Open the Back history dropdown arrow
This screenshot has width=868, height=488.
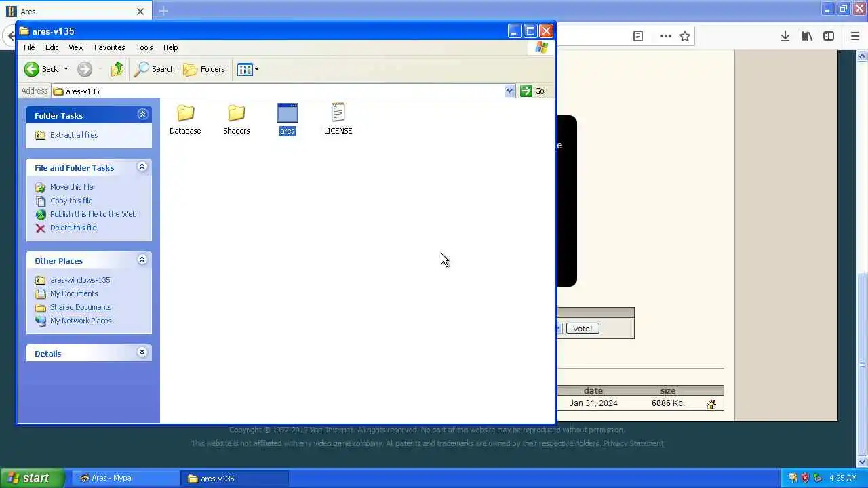tap(66, 69)
